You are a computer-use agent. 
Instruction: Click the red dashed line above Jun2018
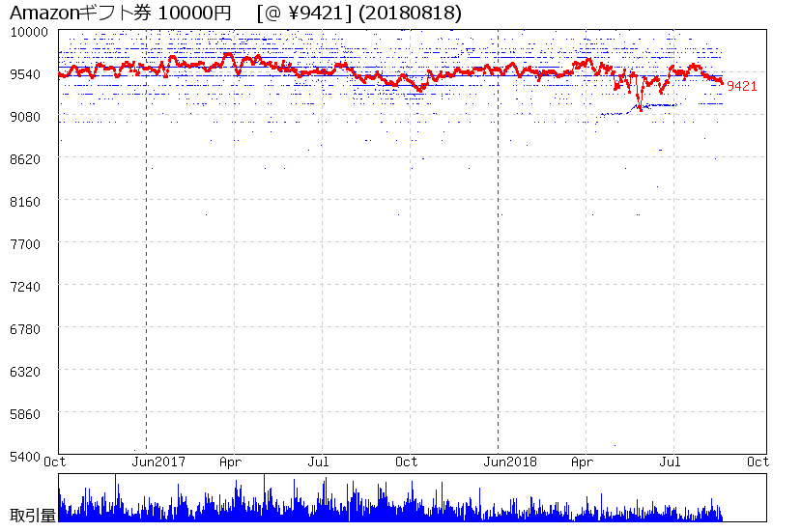[498, 242]
